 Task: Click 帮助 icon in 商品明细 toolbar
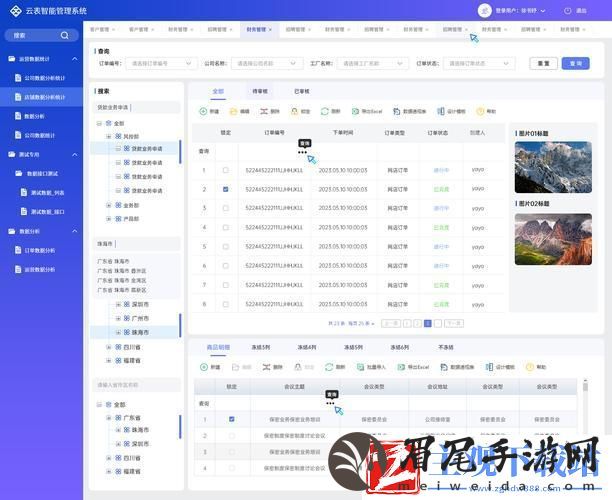(x=530, y=367)
